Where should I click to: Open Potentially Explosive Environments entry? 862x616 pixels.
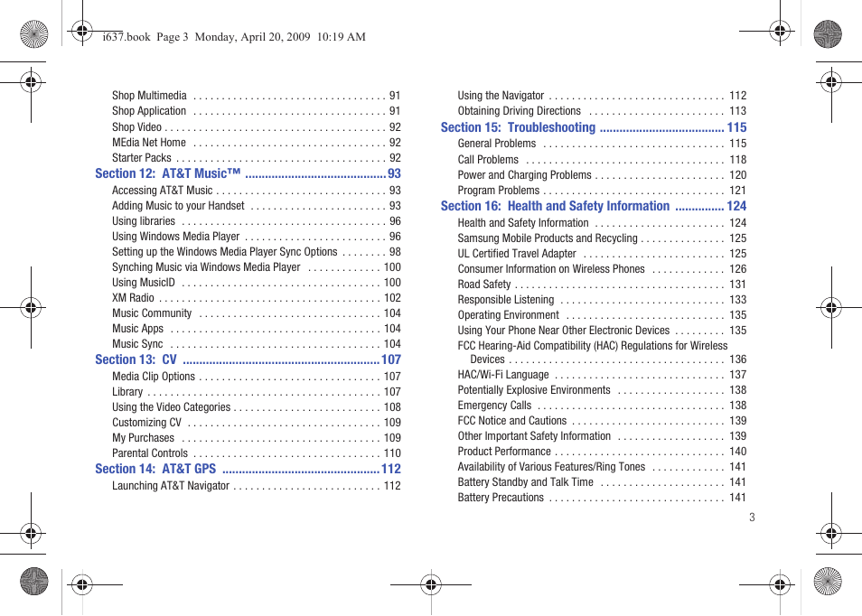click(602, 389)
